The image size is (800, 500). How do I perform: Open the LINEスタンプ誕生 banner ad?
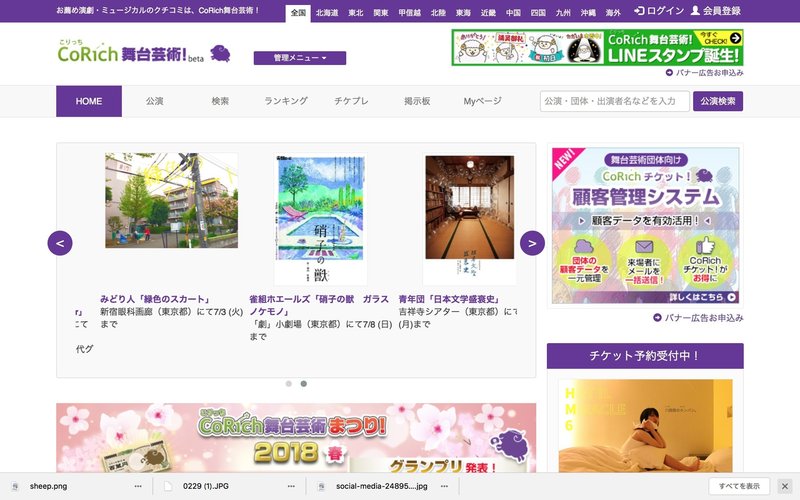tap(597, 47)
